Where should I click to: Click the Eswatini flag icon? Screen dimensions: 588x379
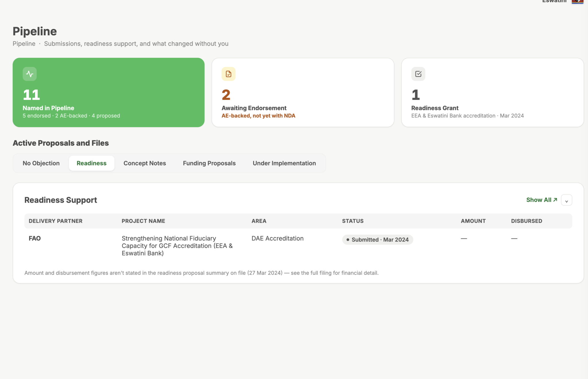click(577, 1)
